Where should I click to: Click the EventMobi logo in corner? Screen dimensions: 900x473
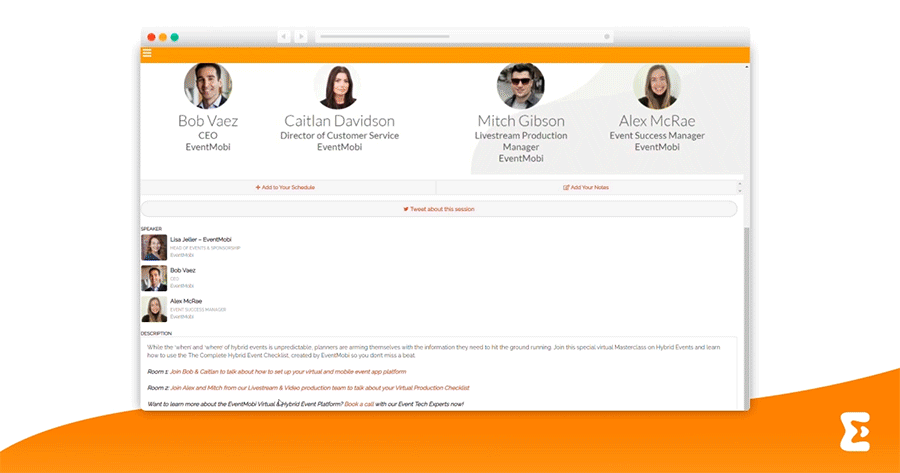(855, 432)
